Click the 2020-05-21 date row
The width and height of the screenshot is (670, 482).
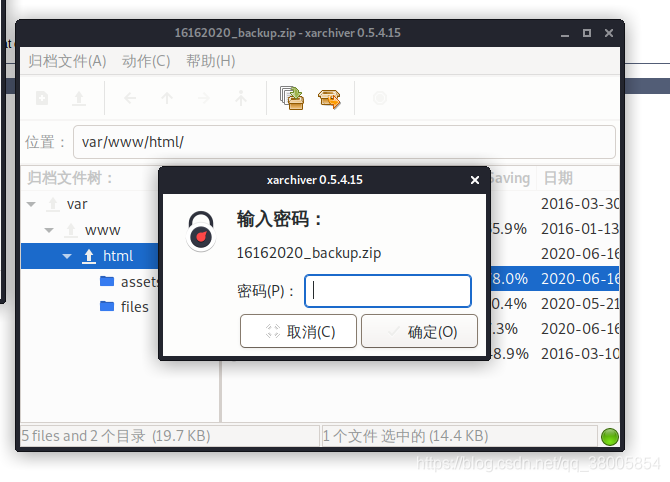point(580,304)
